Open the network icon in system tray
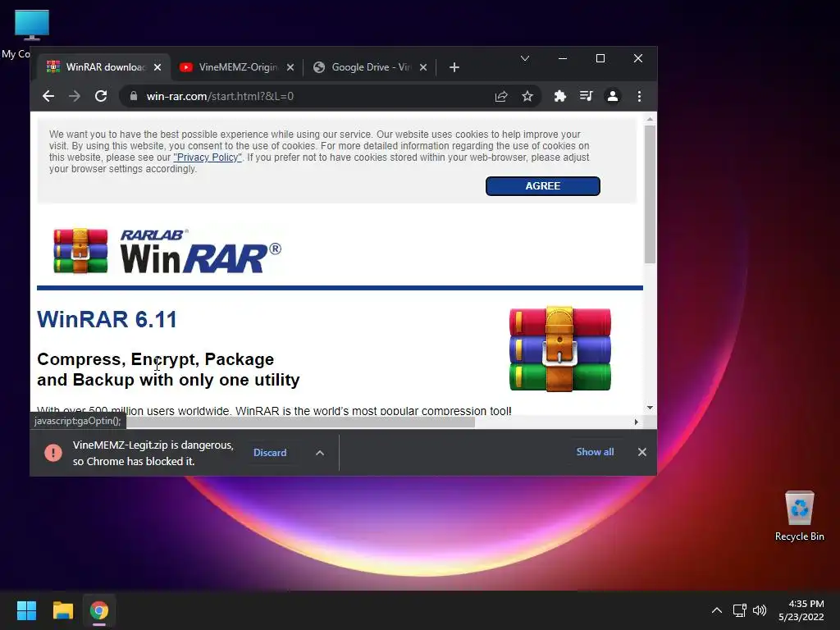 pyautogui.click(x=740, y=610)
